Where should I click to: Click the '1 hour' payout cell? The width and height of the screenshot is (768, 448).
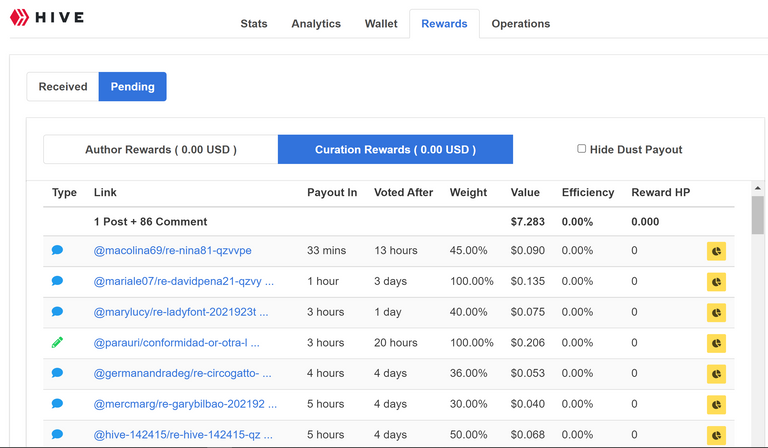tap(323, 282)
